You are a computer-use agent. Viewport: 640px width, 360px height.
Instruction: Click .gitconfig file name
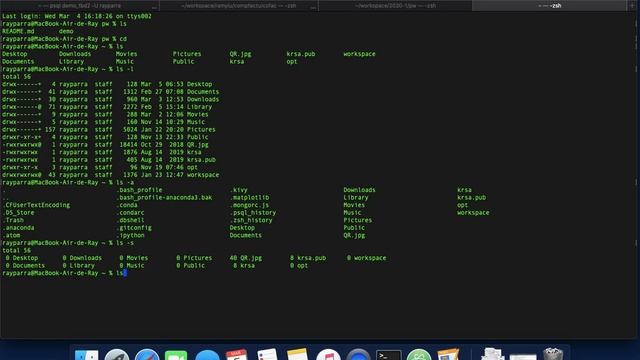134,228
